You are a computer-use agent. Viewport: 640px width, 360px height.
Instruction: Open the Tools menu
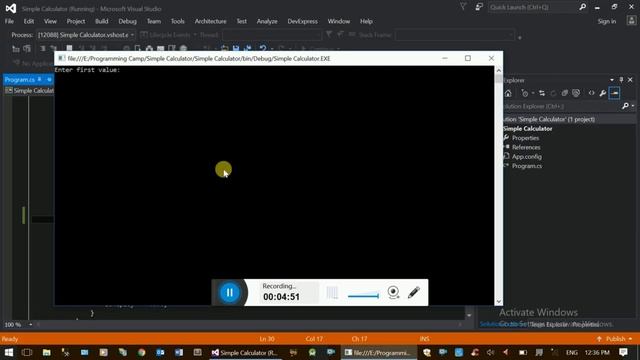point(178,21)
